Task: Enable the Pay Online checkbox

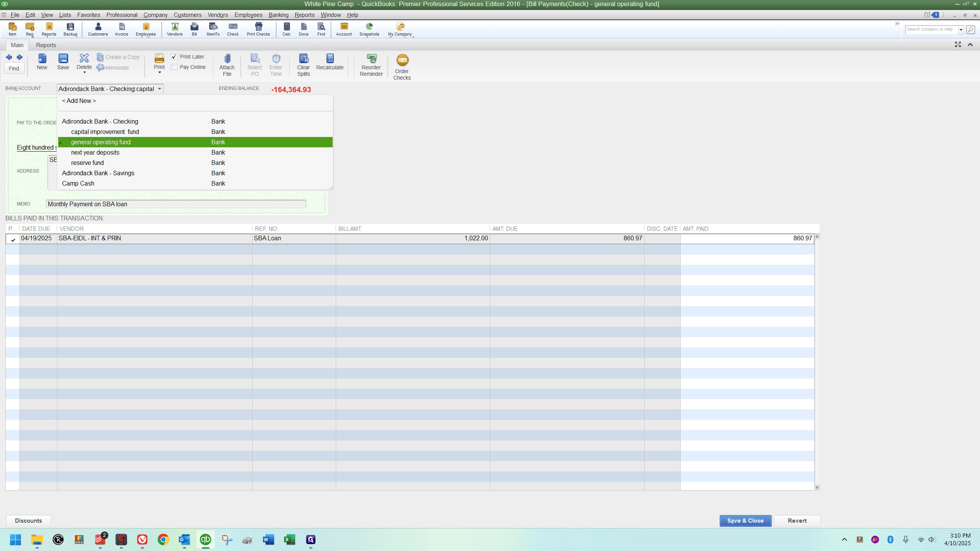Action: (x=174, y=67)
